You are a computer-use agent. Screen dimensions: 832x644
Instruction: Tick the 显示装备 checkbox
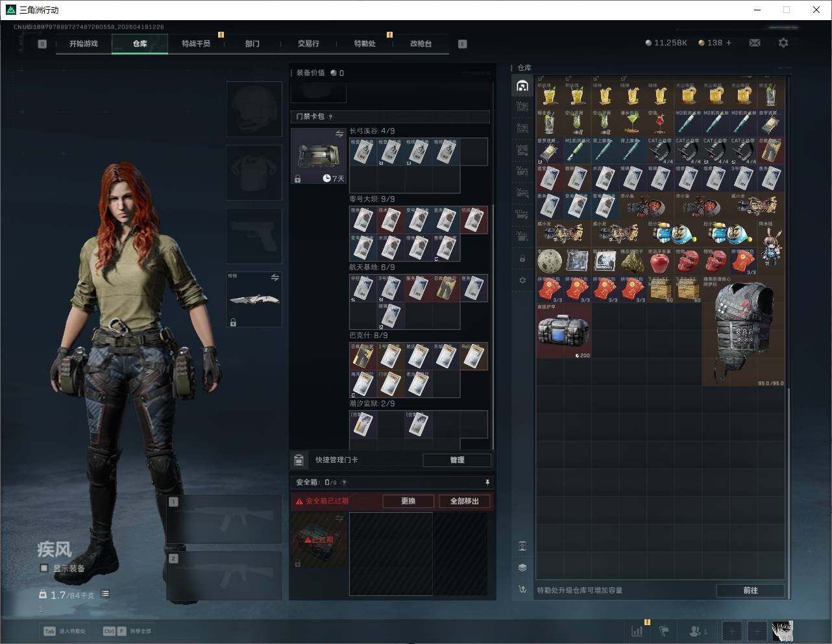coord(44,568)
